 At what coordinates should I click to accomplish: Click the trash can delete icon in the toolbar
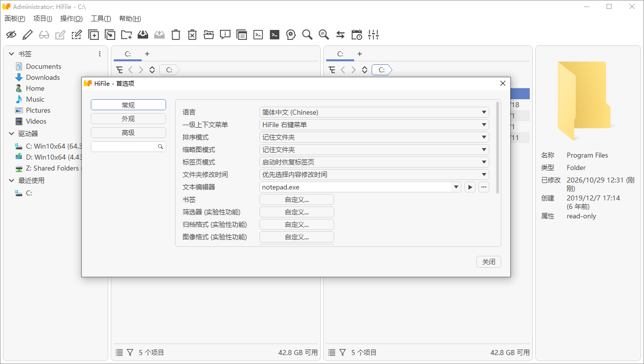(x=176, y=34)
